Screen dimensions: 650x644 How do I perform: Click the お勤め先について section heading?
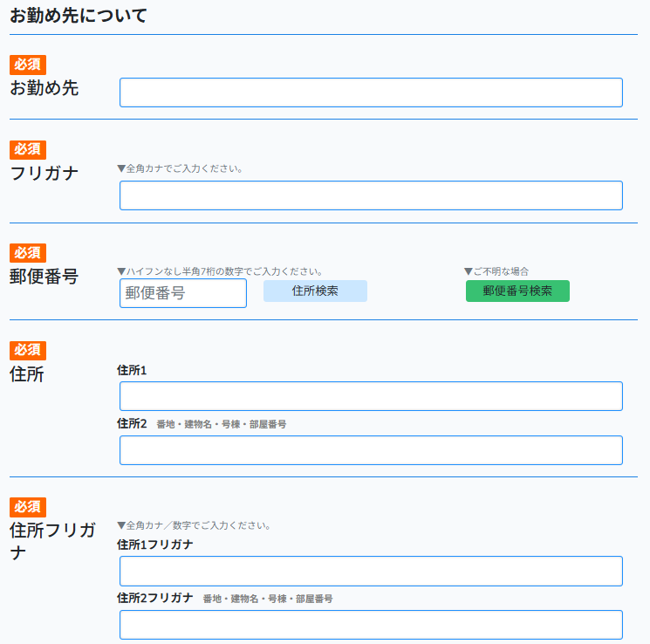[x=79, y=16]
